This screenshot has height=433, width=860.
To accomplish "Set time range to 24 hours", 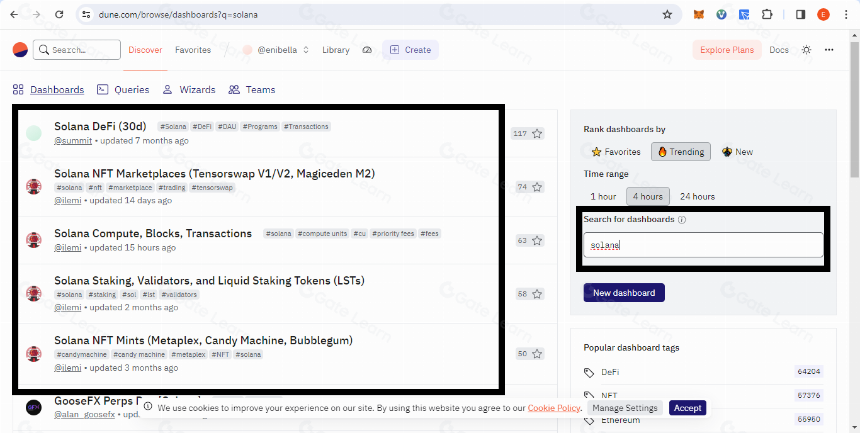I will [697, 196].
